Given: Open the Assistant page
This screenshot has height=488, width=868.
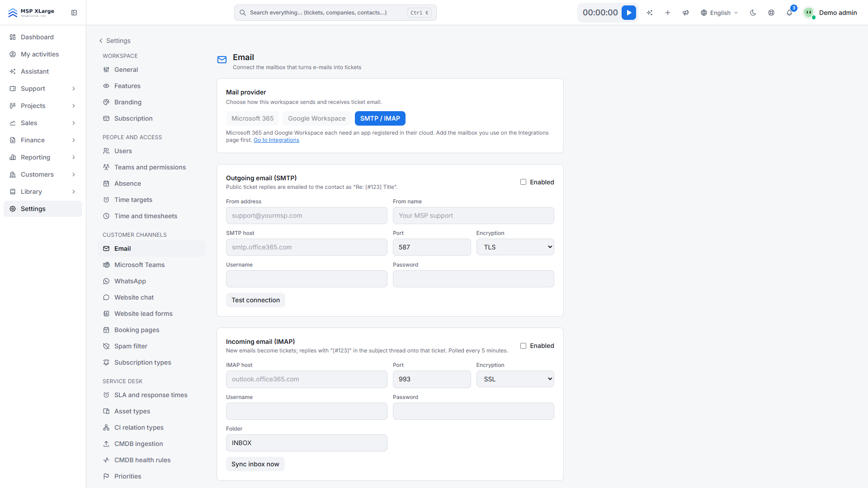Looking at the screenshot, I should point(43,71).
